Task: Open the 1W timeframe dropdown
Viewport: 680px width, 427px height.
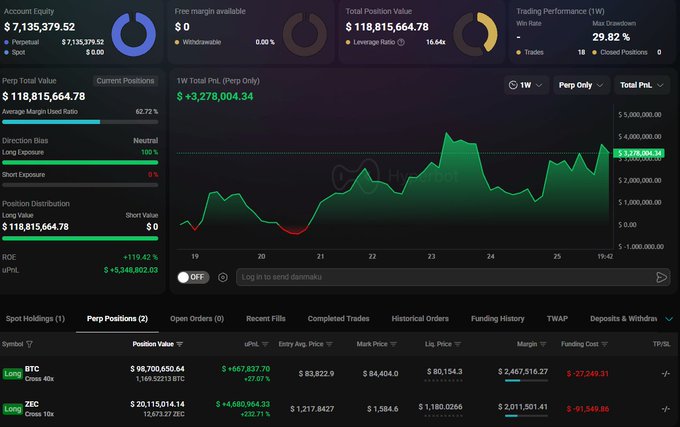Action: point(526,85)
